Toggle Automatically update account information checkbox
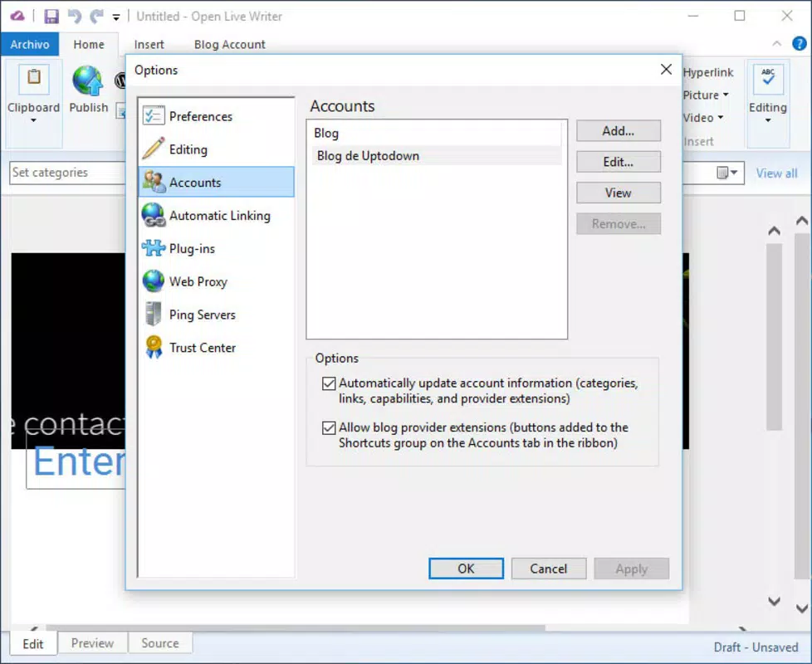Image resolution: width=812 pixels, height=664 pixels. coord(328,383)
